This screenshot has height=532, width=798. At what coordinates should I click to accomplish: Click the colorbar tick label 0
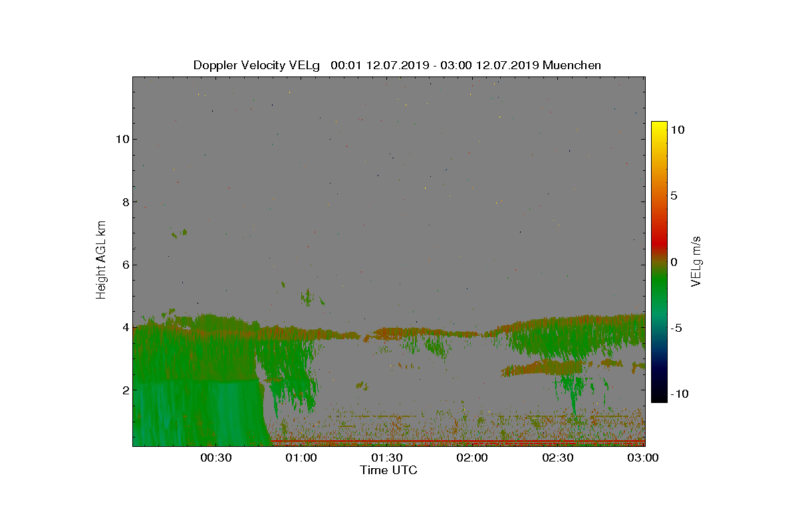pos(674,262)
